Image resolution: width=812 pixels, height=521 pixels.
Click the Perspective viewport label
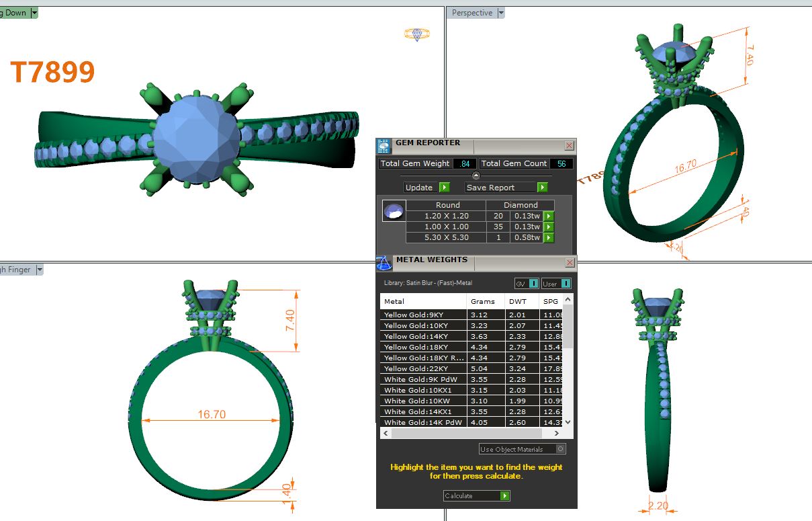(471, 13)
